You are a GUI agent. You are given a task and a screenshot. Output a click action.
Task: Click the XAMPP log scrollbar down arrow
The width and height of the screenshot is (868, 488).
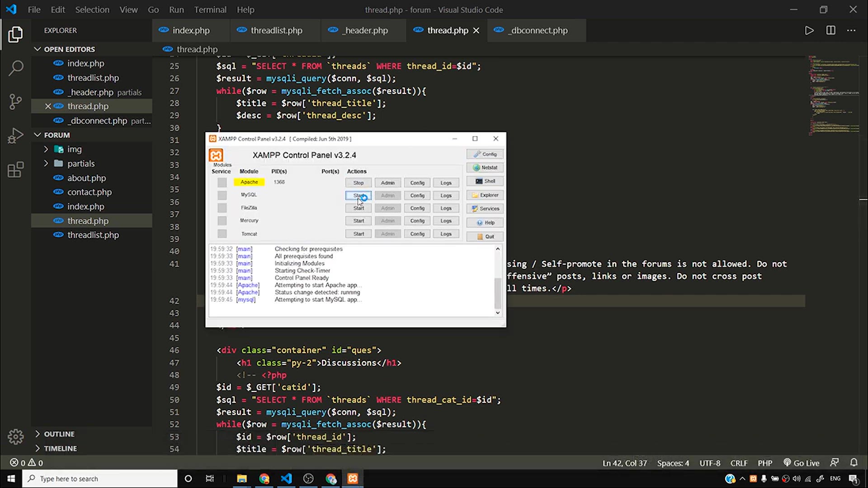498,313
